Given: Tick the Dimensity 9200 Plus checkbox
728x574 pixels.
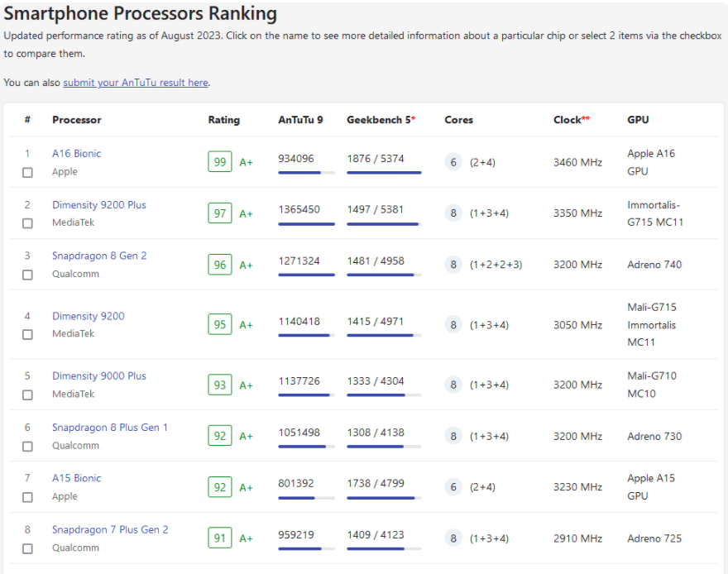Looking at the screenshot, I should [27, 223].
